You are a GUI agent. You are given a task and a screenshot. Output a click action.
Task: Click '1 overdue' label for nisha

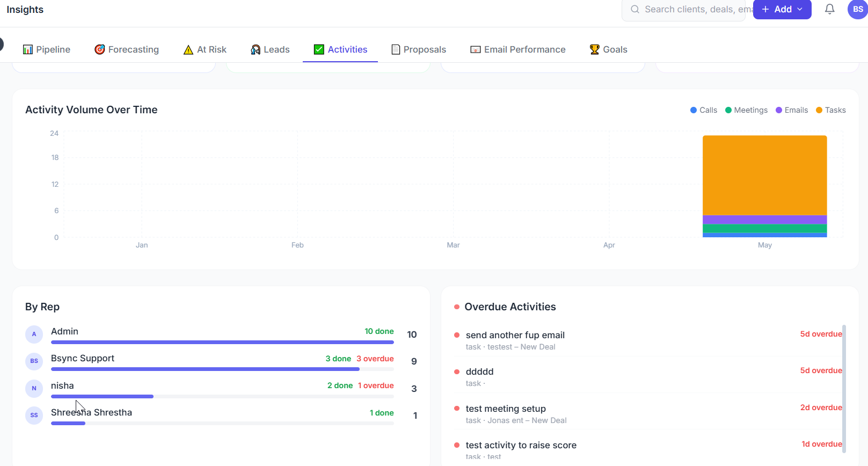(x=376, y=385)
